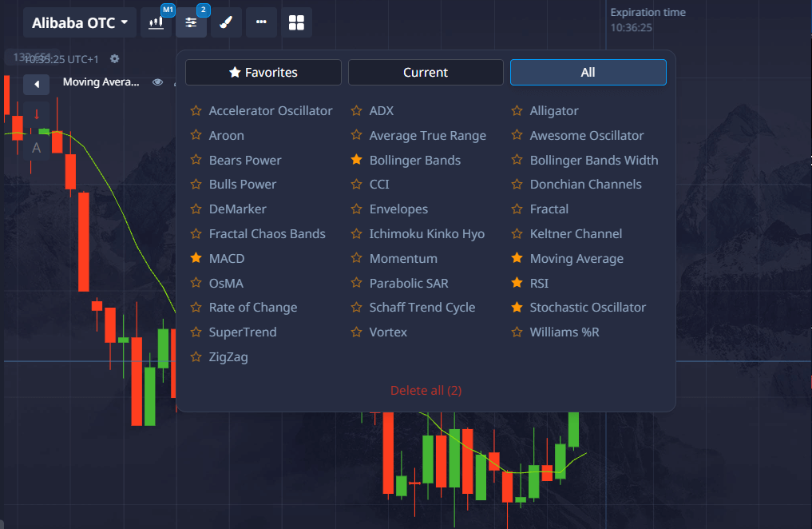This screenshot has width=812, height=529.
Task: Select SuperTrend from the indicator list
Action: click(243, 332)
